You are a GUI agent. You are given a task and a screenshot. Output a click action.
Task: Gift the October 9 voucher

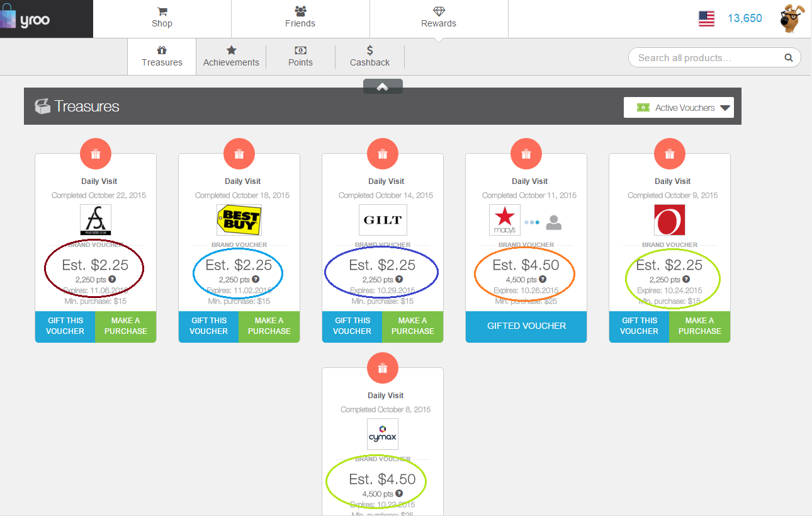[640, 326]
